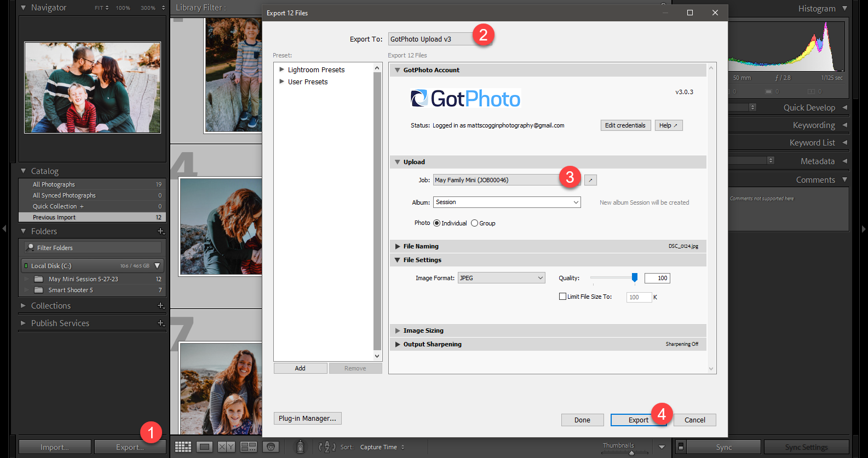
Task: Select Individual photo radio option
Action: pyautogui.click(x=436, y=223)
